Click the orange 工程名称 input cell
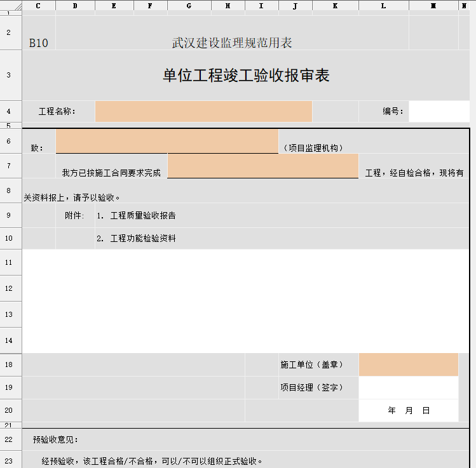This screenshot has height=468, width=476. pyautogui.click(x=203, y=111)
